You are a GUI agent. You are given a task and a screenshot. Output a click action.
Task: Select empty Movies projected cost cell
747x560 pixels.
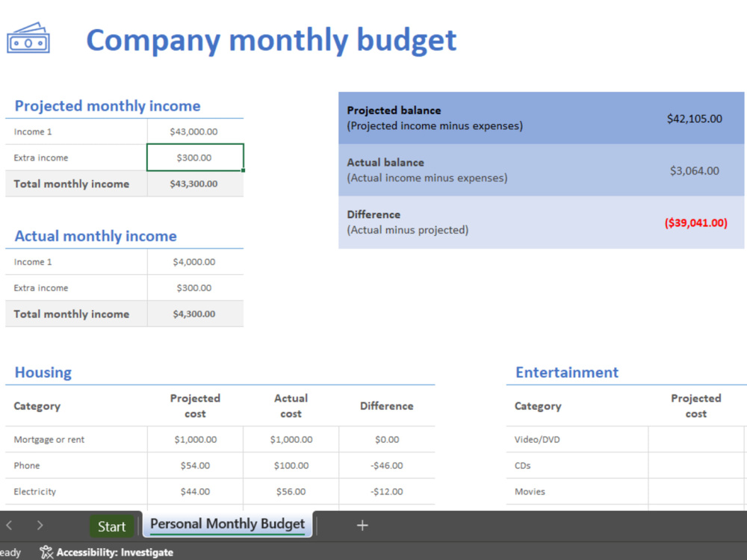tap(696, 491)
